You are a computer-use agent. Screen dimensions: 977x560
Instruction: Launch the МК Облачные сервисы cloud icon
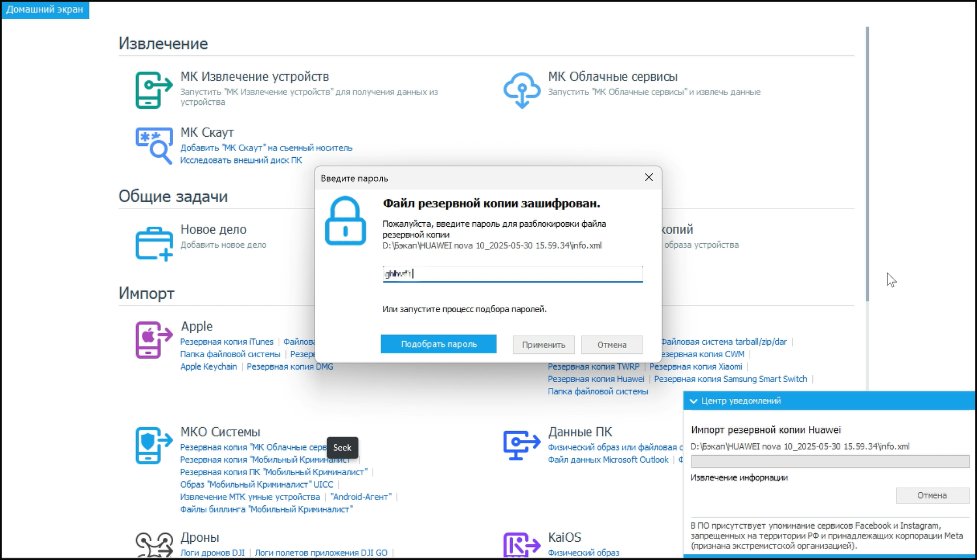pyautogui.click(x=522, y=90)
